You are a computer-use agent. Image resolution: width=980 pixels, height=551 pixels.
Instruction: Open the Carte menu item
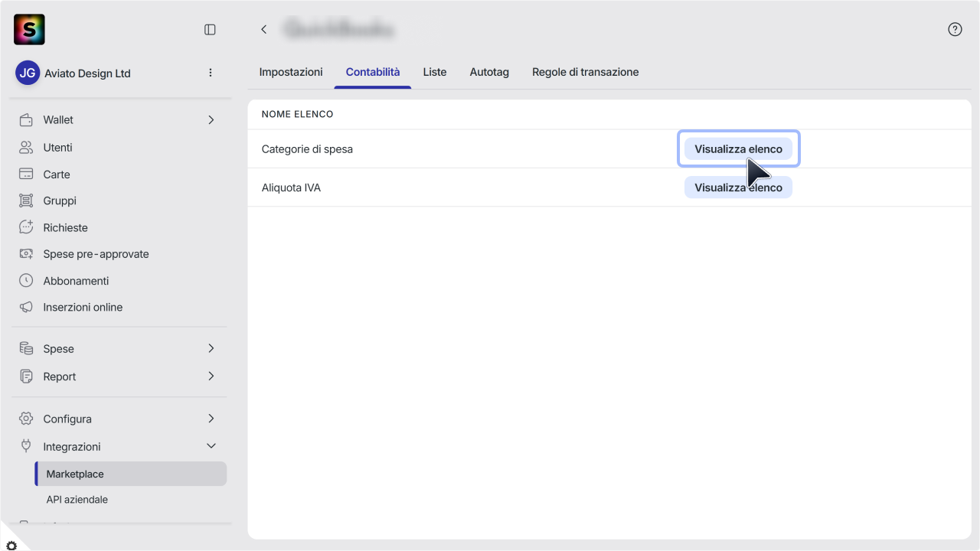[x=57, y=174]
